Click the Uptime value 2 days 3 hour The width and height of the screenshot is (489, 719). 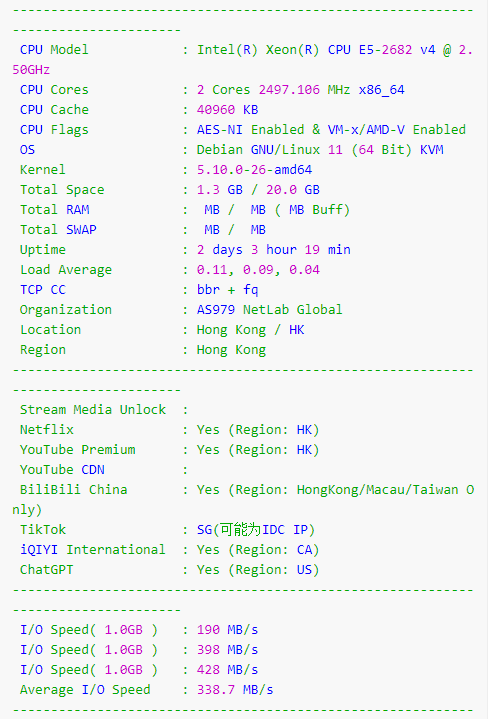coord(247,250)
